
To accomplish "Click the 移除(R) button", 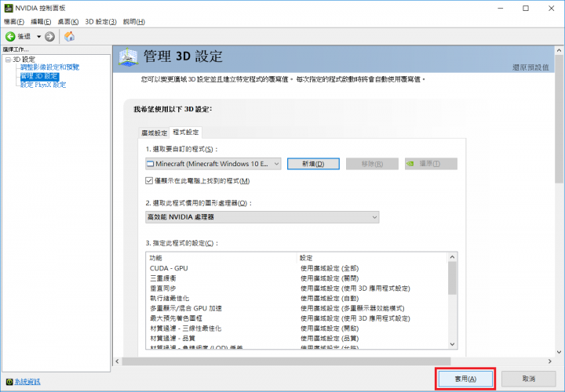I will pos(372,164).
